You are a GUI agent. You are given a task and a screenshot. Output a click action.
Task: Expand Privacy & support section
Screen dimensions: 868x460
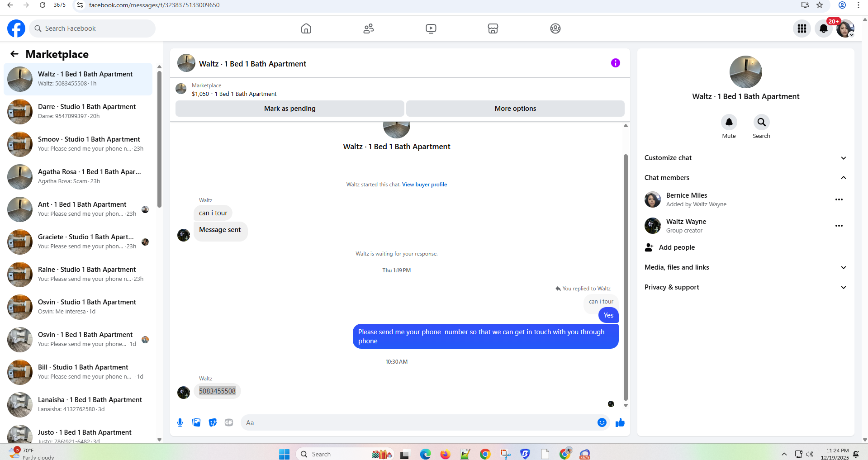[x=745, y=287]
